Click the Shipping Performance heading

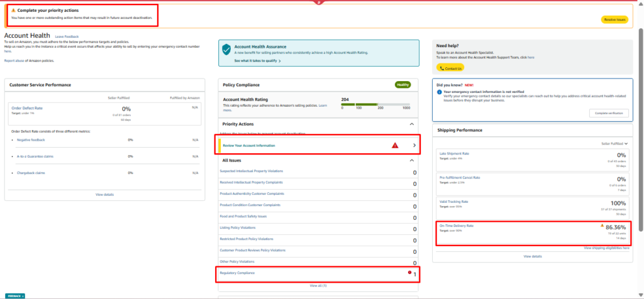(x=459, y=130)
